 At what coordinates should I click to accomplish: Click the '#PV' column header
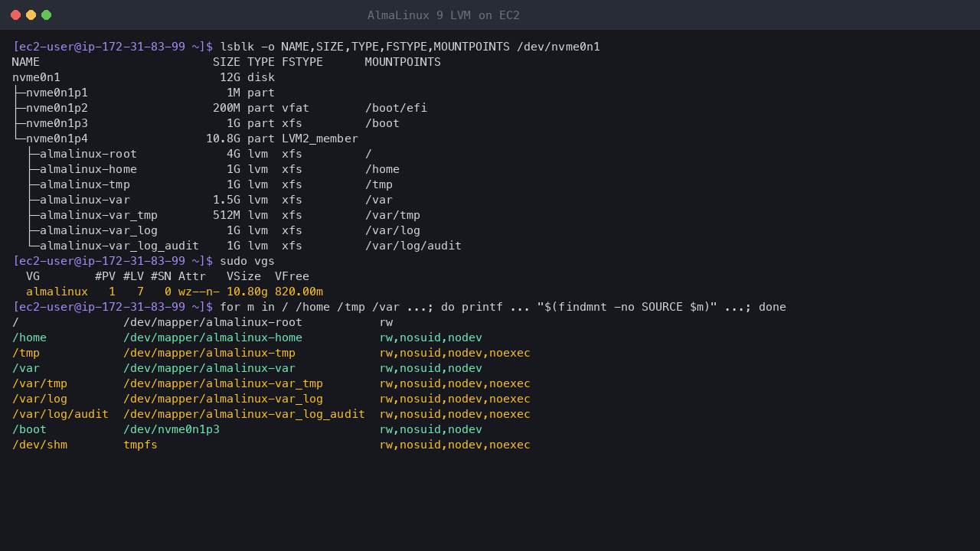pos(106,276)
